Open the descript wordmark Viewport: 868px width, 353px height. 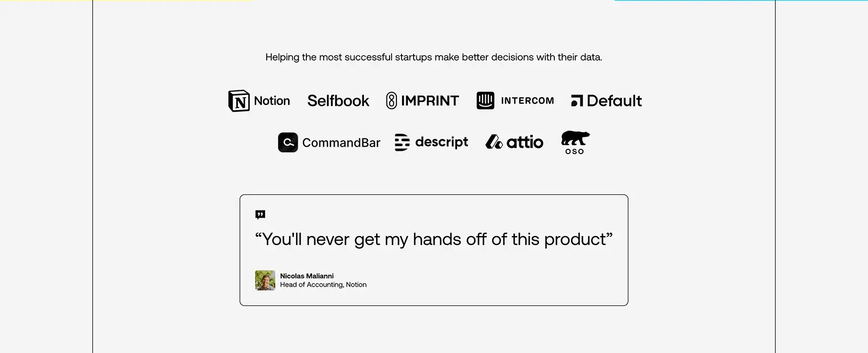[x=442, y=143]
